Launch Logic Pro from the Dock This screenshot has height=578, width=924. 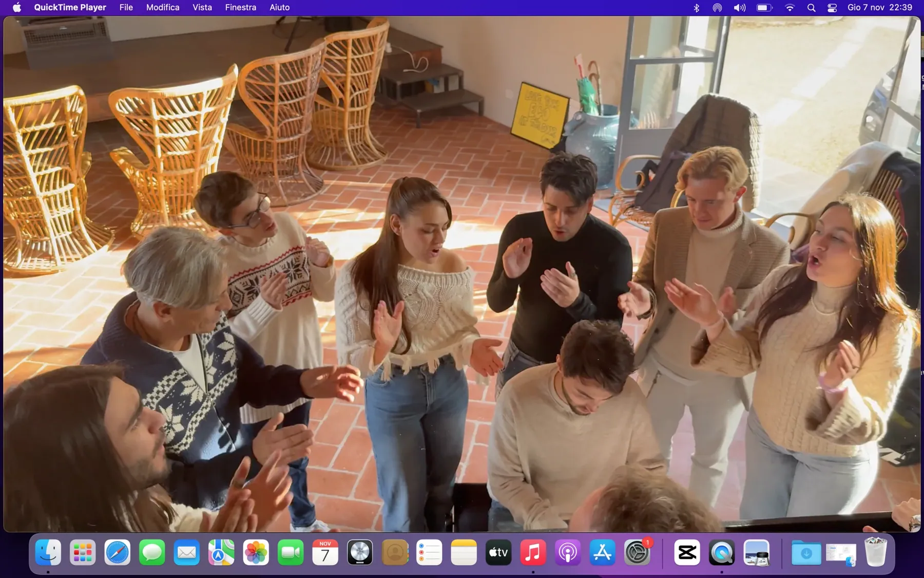pyautogui.click(x=360, y=553)
